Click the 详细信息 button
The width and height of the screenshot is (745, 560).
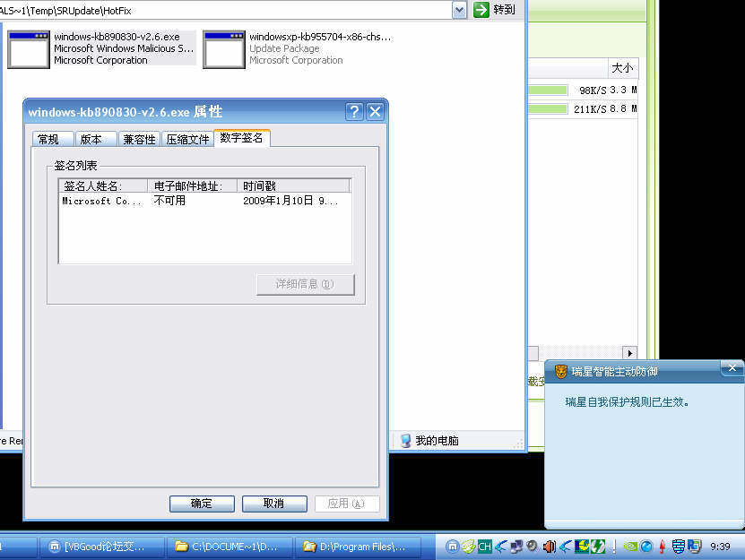[305, 285]
